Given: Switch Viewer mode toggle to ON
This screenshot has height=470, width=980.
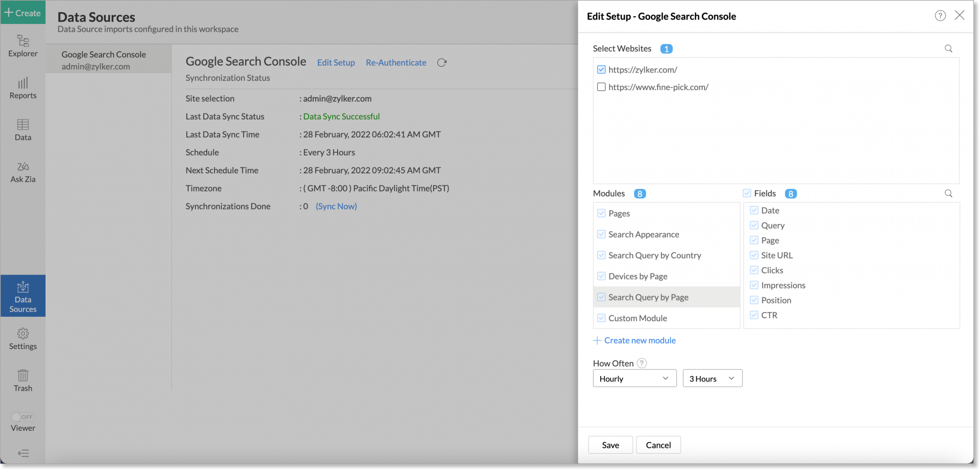Looking at the screenshot, I should coord(23,417).
